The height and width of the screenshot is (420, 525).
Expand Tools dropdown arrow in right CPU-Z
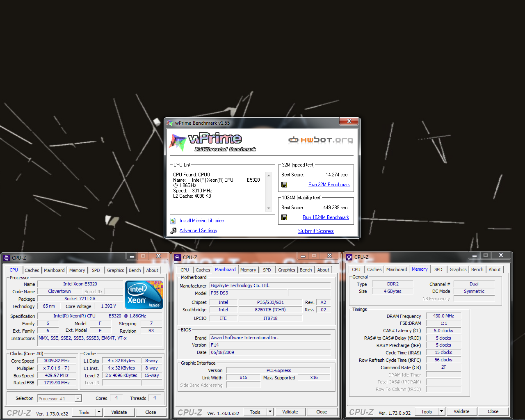[441, 411]
